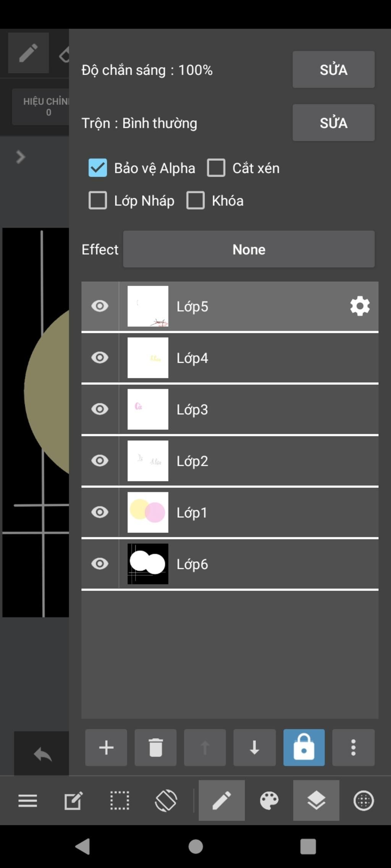Move the layer down with arrow icon
This screenshot has height=868, width=391.
(254, 747)
